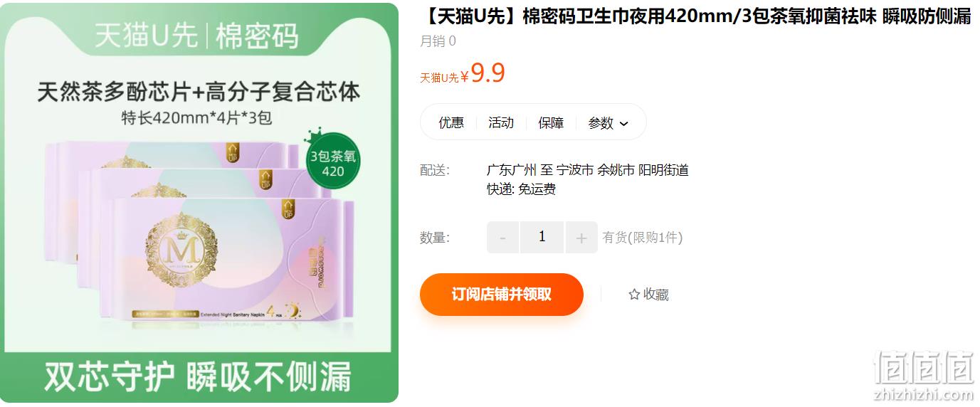The height and width of the screenshot is (407, 980).
Task: Click the 天猫U先 | 棉密码 banner header
Action: 197,35
